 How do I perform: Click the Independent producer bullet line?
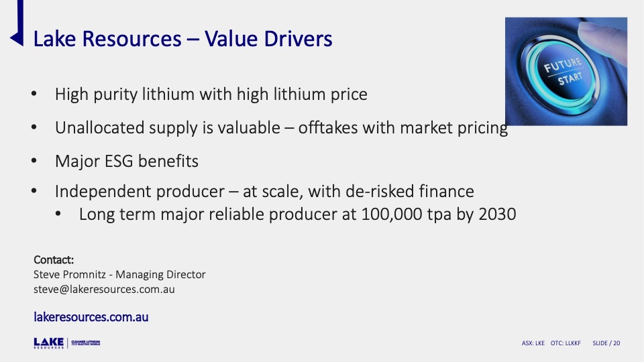point(264,192)
